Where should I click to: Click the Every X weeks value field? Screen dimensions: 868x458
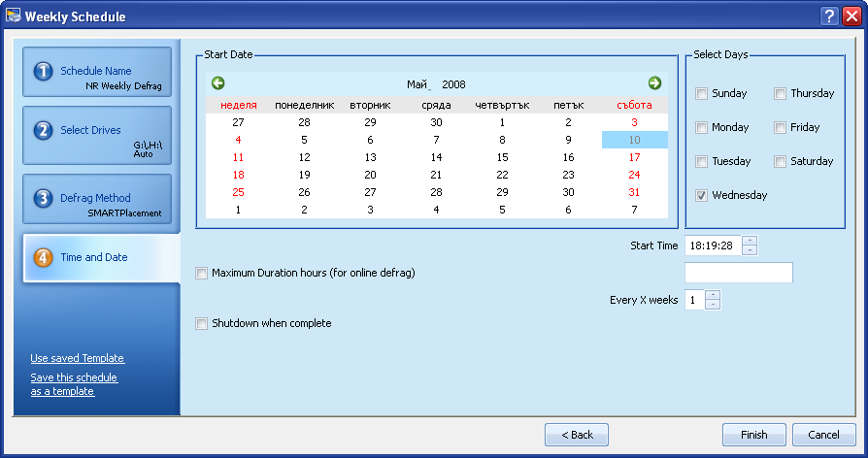click(x=695, y=300)
